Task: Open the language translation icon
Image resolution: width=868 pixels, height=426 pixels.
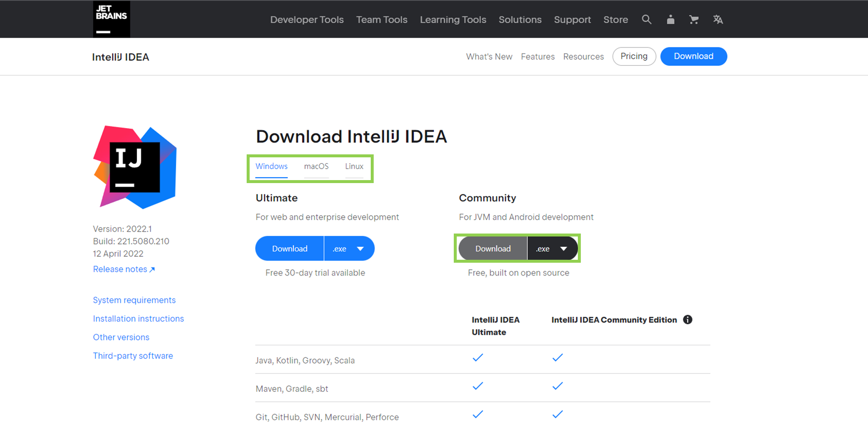Action: [718, 19]
